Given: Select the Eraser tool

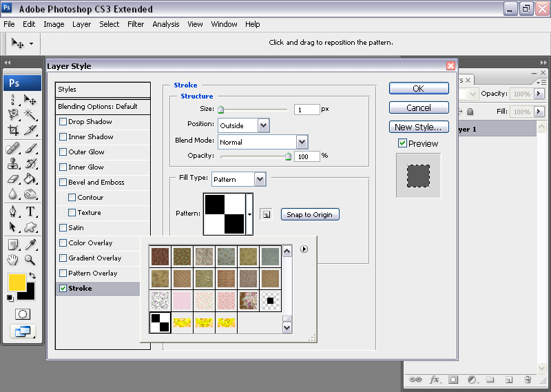Looking at the screenshot, I should tap(13, 179).
